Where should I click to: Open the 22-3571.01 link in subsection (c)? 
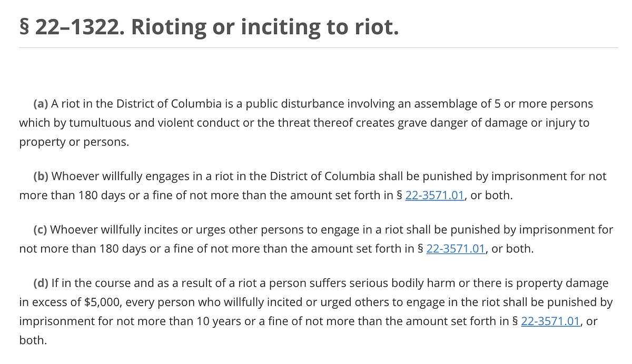(456, 249)
